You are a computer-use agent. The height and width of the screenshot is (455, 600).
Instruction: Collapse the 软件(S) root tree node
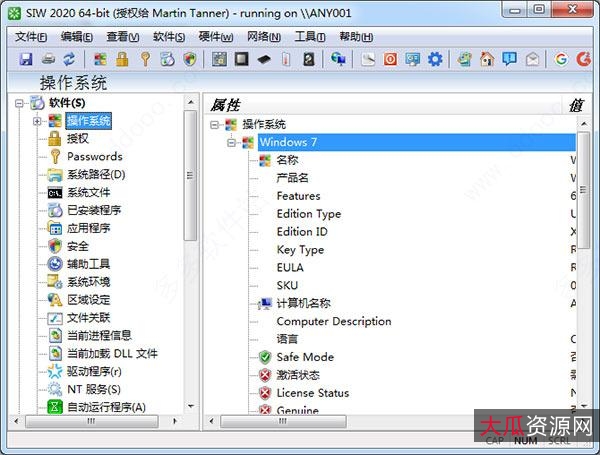(19, 103)
